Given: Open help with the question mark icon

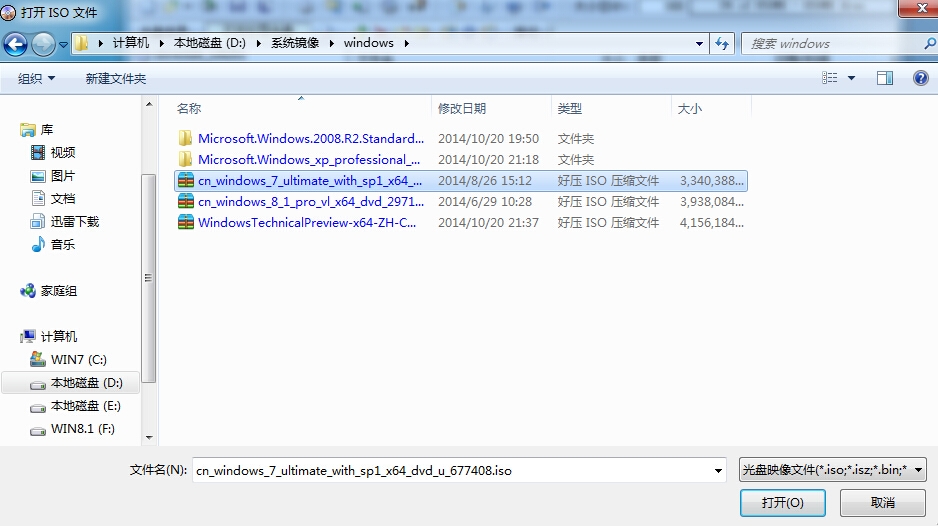Looking at the screenshot, I should [921, 78].
